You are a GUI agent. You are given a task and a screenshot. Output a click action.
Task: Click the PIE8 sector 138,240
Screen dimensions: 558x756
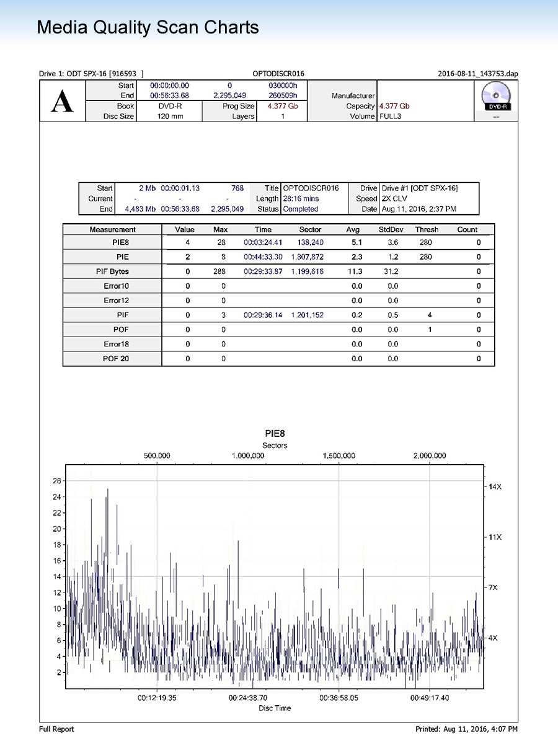point(311,242)
